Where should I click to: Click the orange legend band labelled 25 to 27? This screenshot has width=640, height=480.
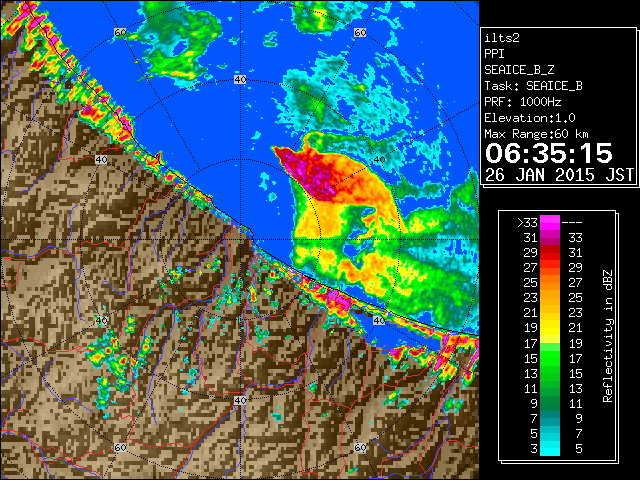(x=550, y=283)
